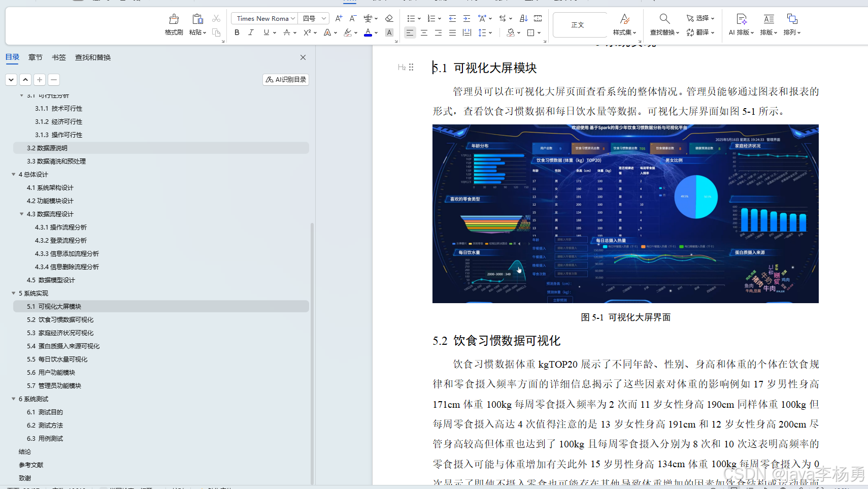Click the 排版 typesetting icon

pos(769,19)
